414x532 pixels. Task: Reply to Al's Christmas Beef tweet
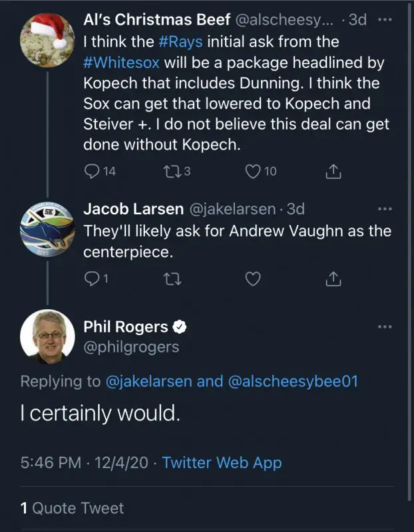click(92, 172)
